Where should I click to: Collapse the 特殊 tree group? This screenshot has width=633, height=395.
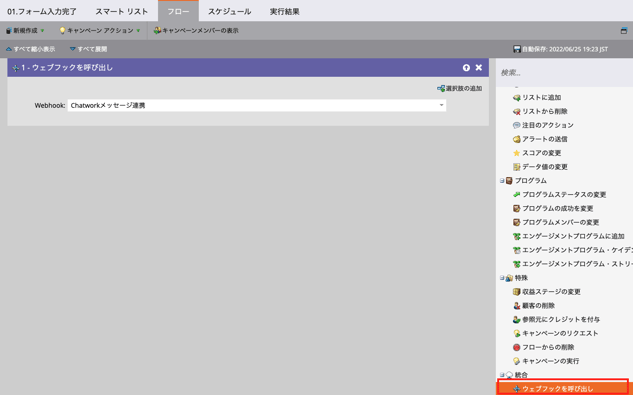click(x=502, y=278)
